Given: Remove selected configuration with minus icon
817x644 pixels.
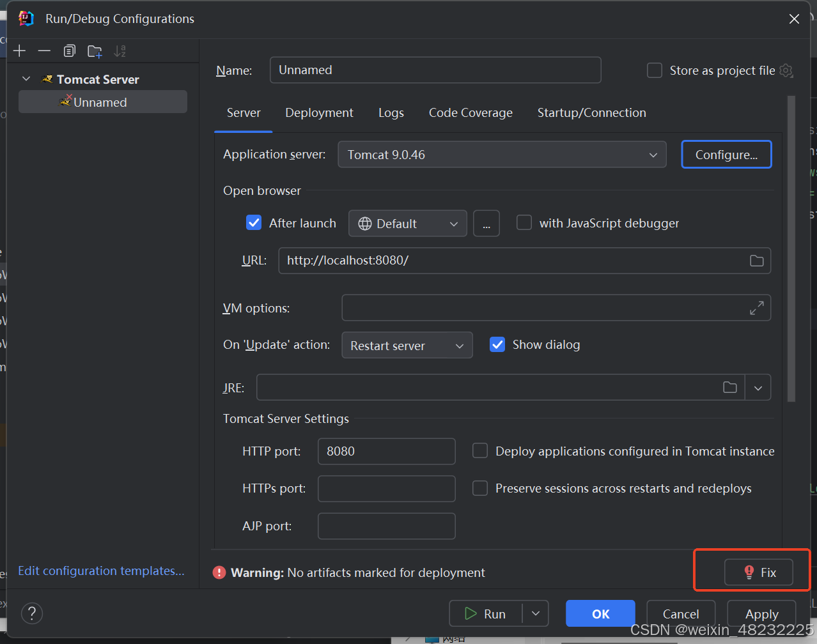Looking at the screenshot, I should tap(44, 51).
